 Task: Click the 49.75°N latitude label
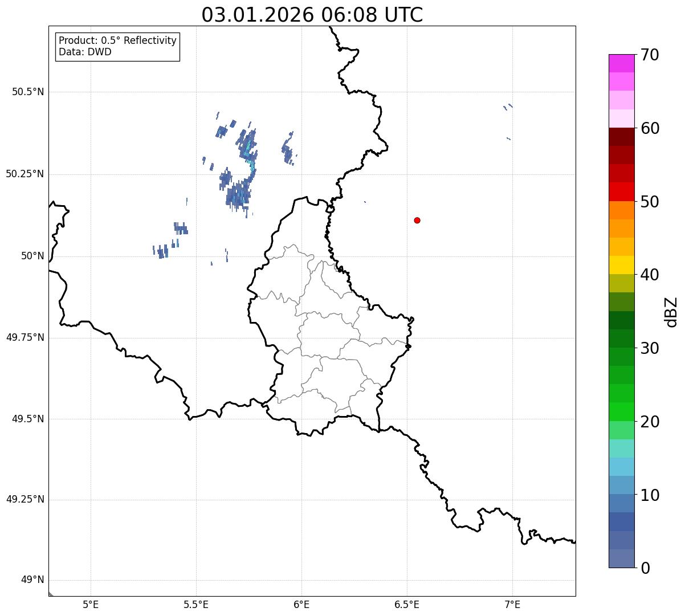click(x=25, y=337)
